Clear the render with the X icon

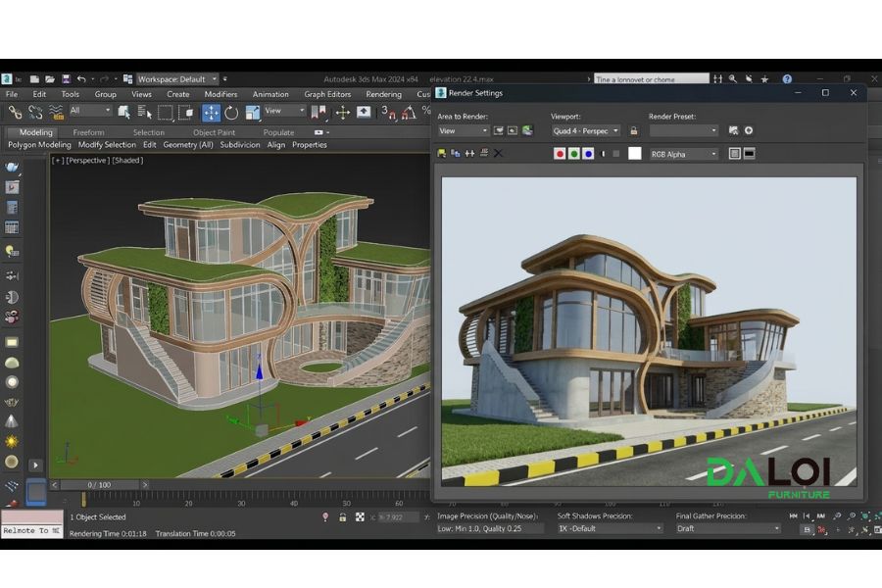pyautogui.click(x=498, y=153)
